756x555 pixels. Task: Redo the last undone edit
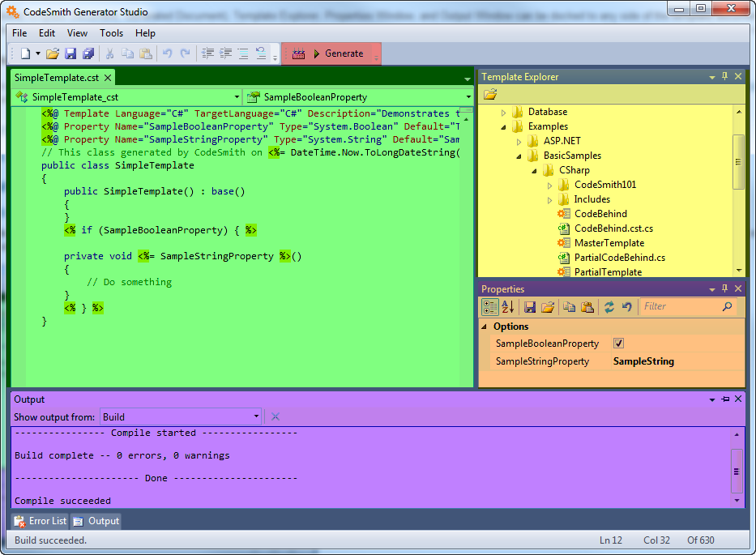[x=185, y=53]
